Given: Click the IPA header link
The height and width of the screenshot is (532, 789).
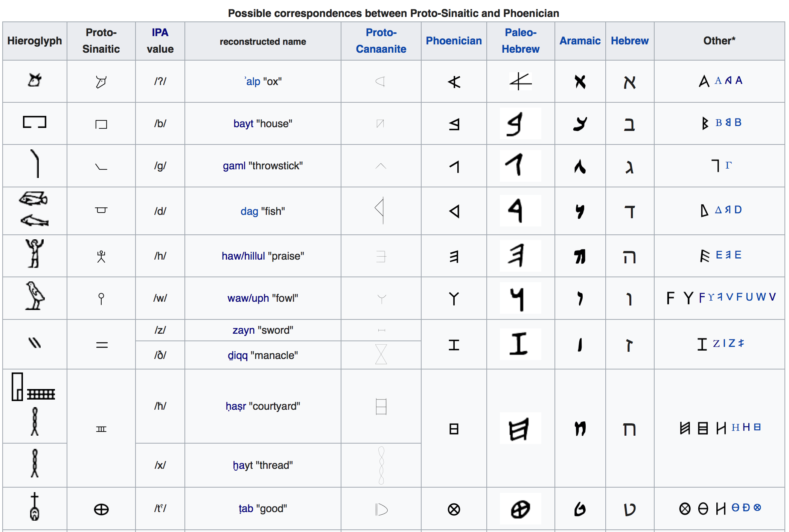Looking at the screenshot, I should tap(160, 33).
